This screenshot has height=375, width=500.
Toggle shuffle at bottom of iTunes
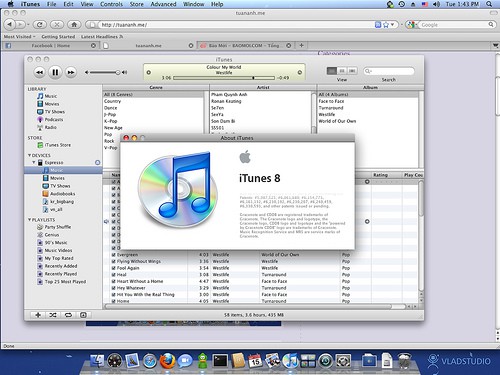(x=53, y=315)
